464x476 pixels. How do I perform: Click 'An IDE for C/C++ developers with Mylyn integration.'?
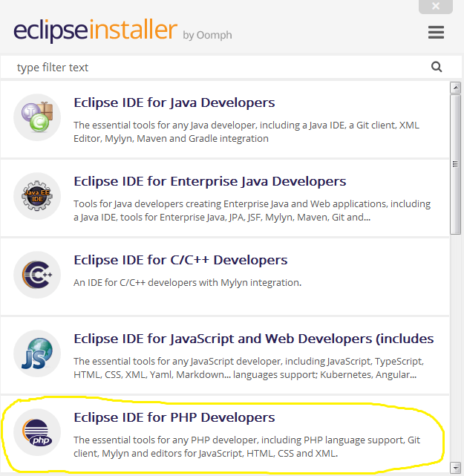188,283
